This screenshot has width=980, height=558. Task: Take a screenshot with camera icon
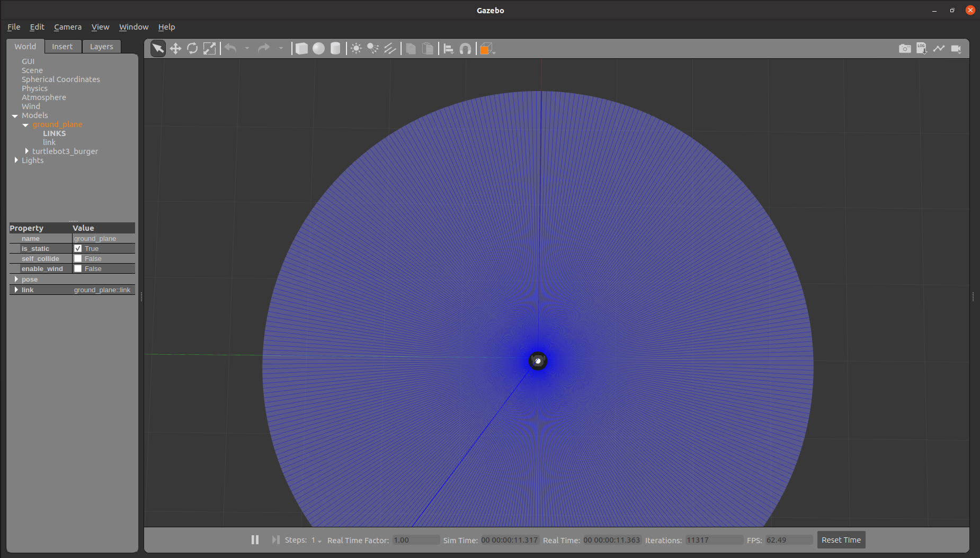pyautogui.click(x=905, y=49)
